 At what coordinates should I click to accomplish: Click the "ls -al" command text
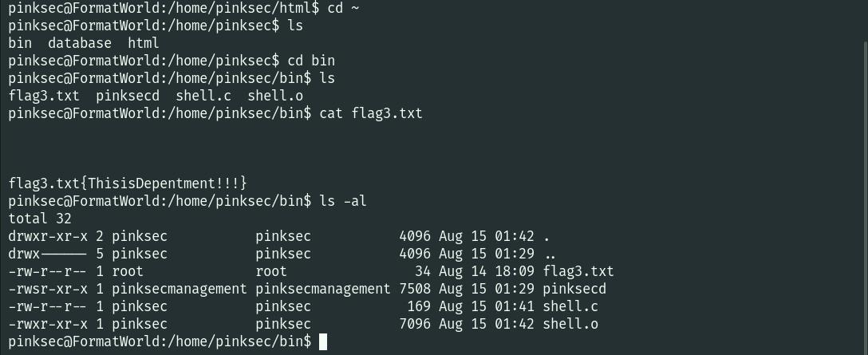[342, 201]
